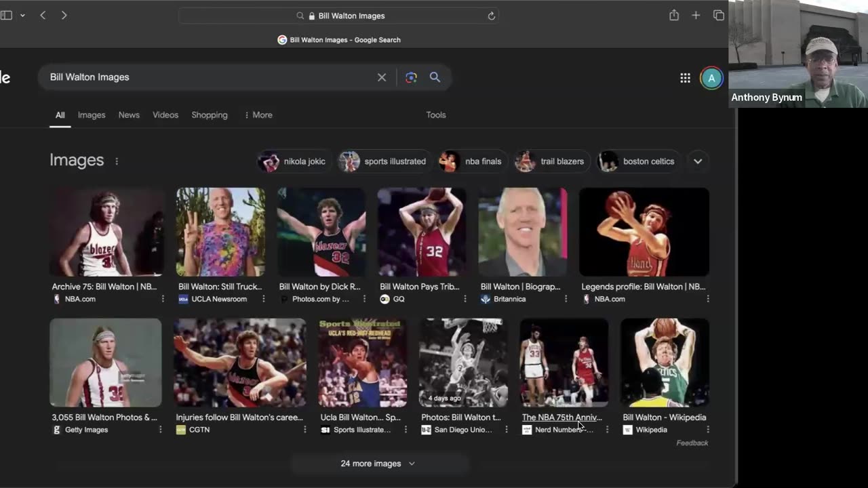Open options for Getty Images result

(161, 430)
